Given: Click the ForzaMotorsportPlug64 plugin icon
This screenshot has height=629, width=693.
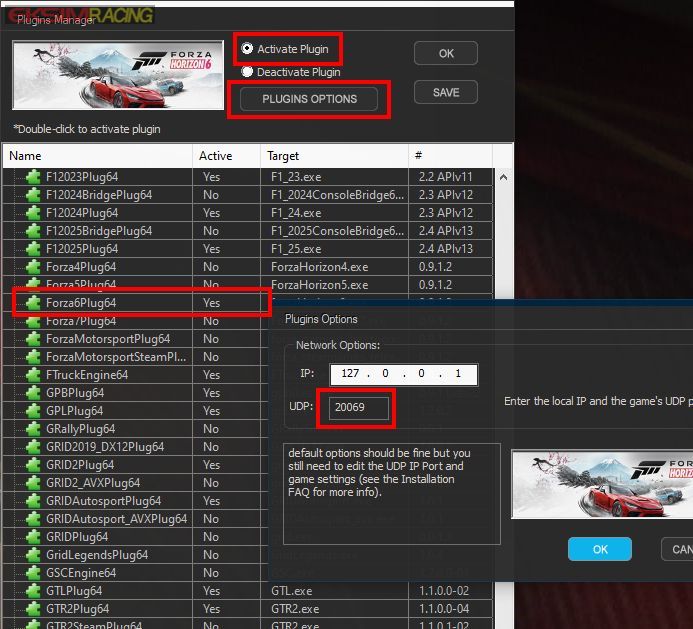Looking at the screenshot, I should click(33, 339).
